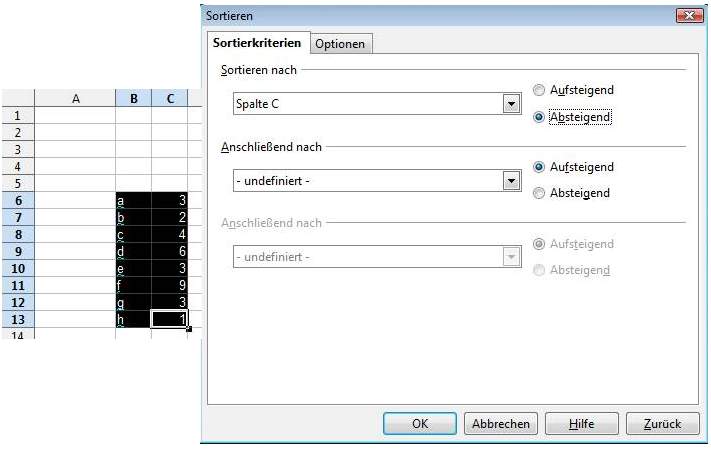The height and width of the screenshot is (449, 711).
Task: Select column header C
Action: pyautogui.click(x=170, y=98)
